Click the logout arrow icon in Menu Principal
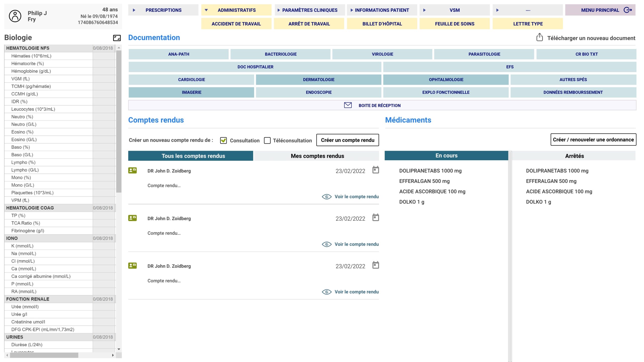Screen dimensions: 644x362 (x=628, y=10)
